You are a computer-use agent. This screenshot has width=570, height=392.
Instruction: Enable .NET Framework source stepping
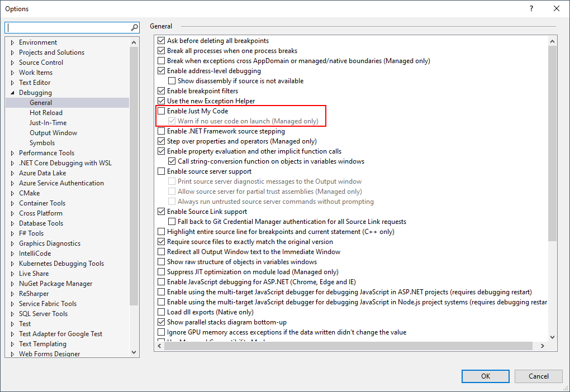click(161, 131)
